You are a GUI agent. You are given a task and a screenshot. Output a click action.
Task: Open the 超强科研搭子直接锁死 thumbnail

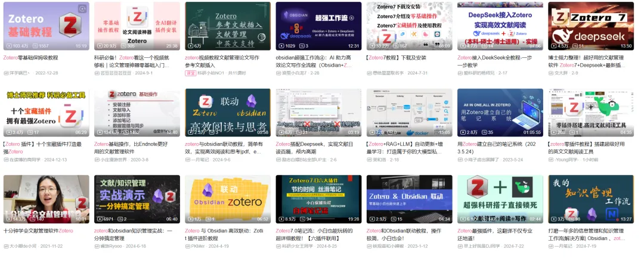(x=500, y=200)
